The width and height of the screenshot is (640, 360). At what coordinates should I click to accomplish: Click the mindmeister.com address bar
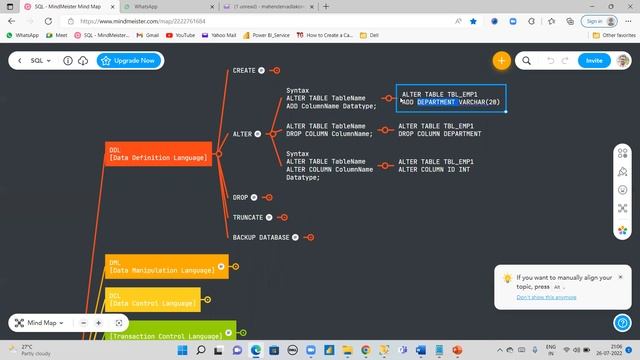[261, 21]
